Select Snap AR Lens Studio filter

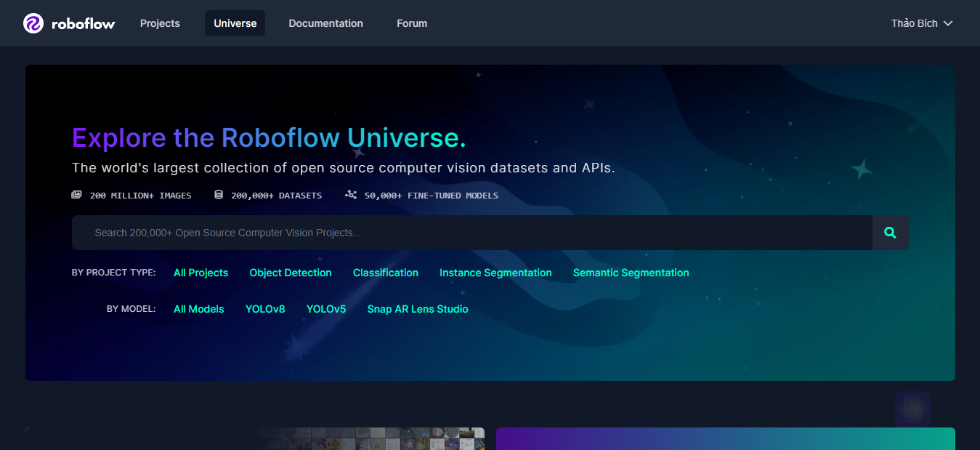tap(418, 309)
